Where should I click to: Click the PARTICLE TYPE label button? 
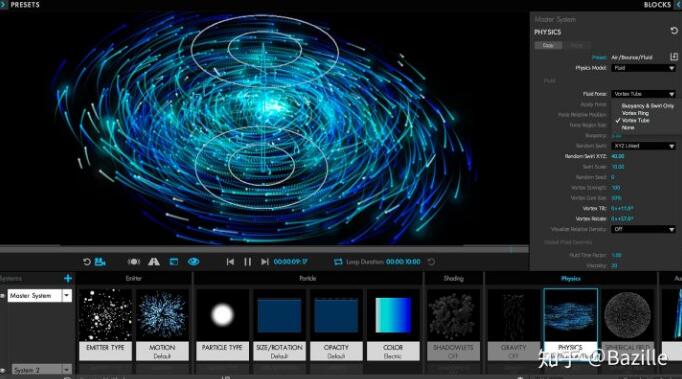[222, 351]
